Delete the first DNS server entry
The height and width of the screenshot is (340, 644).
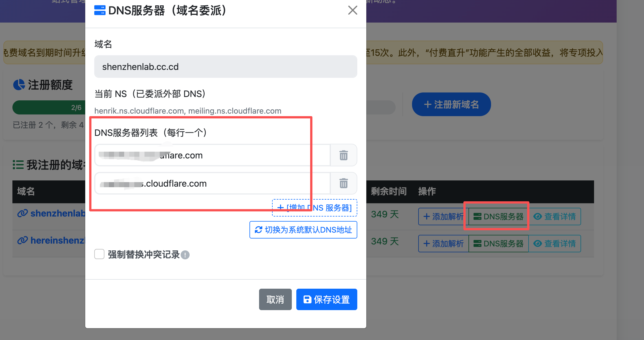(x=343, y=155)
